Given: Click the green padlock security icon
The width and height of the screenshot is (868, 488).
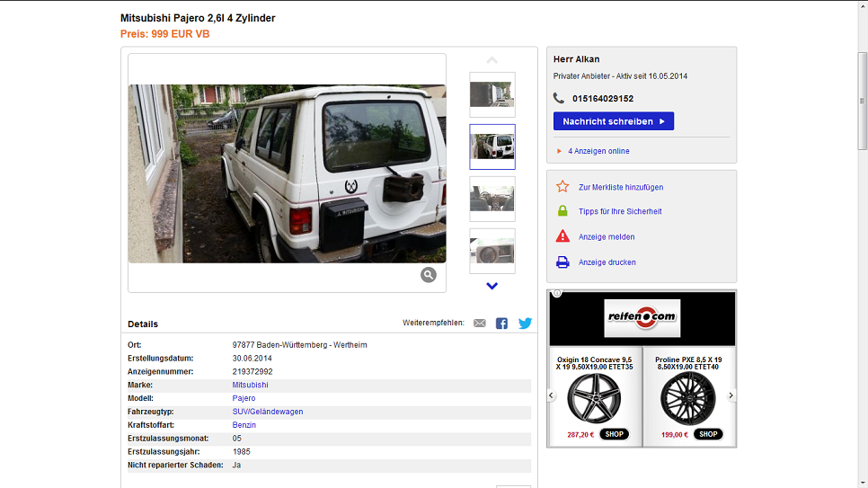Looking at the screenshot, I should pos(562,211).
